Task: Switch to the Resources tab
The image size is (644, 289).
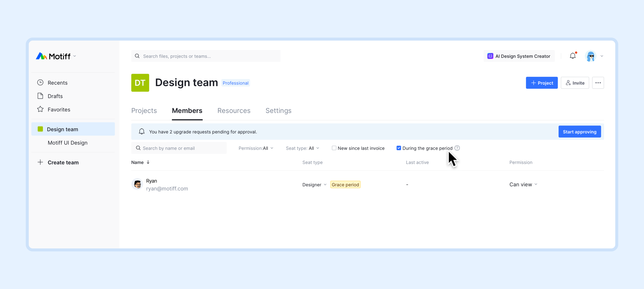Action: tap(234, 110)
